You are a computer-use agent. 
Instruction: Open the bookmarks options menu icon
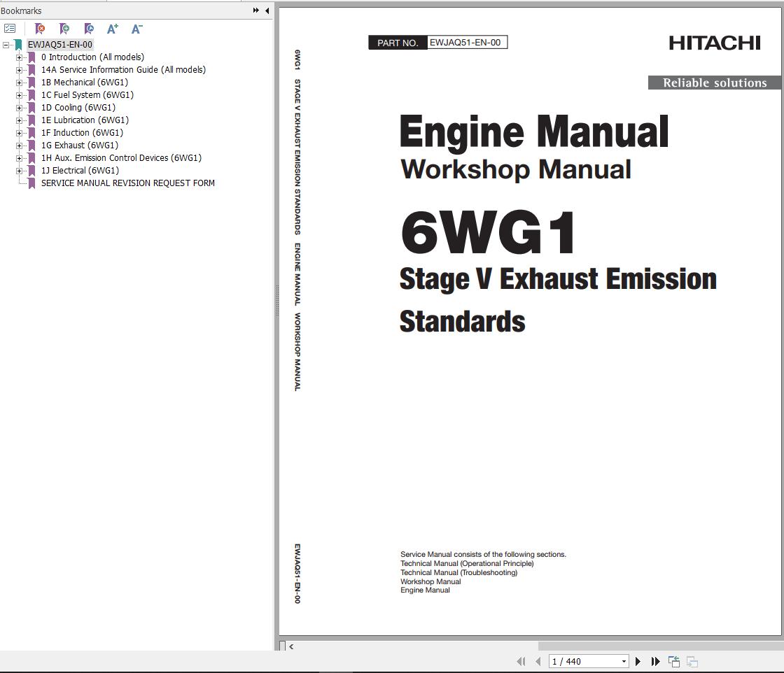tap(10, 29)
